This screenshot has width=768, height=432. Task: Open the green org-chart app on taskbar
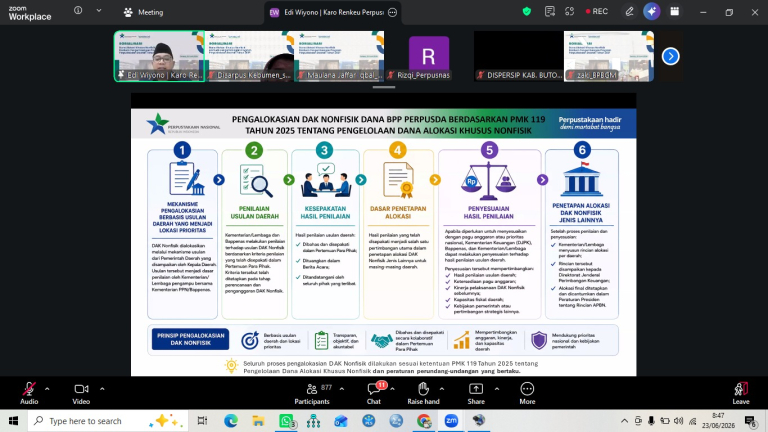pyautogui.click(x=313, y=421)
